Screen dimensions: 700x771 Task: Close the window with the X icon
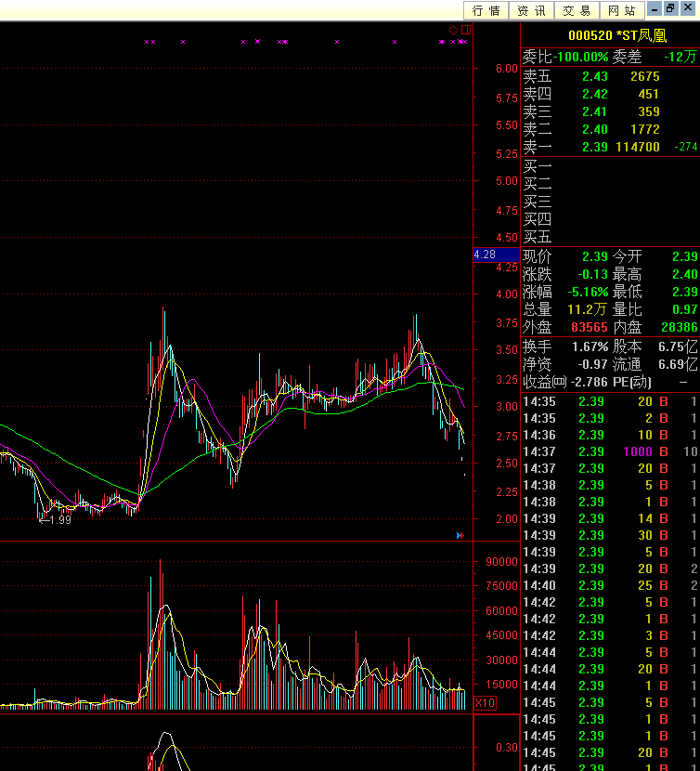coord(689,8)
